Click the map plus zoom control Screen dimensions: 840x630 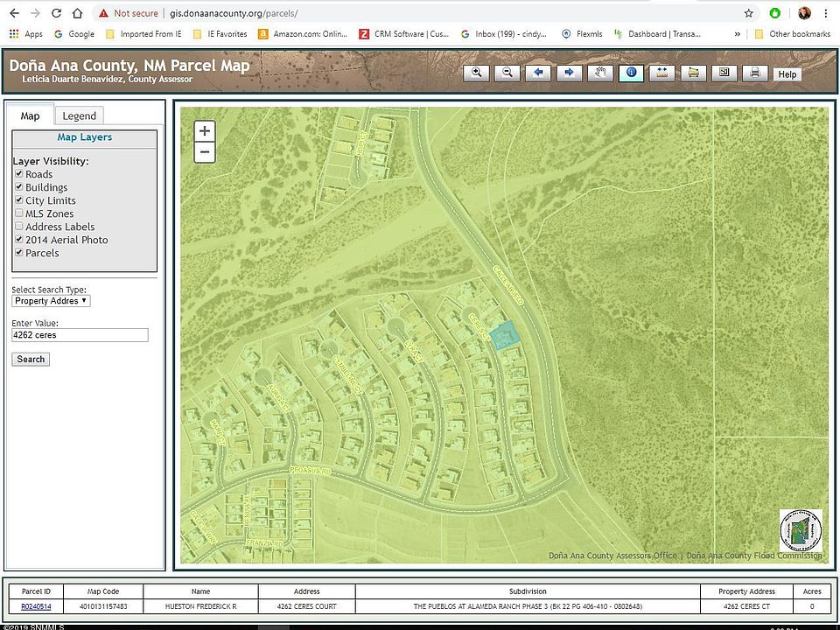[205, 131]
